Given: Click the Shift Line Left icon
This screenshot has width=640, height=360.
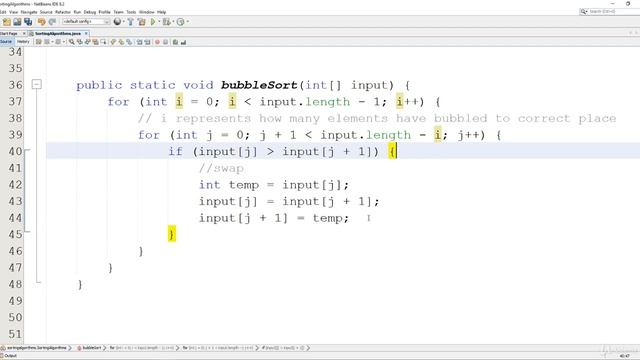Looking at the screenshot, I should 140,42.
